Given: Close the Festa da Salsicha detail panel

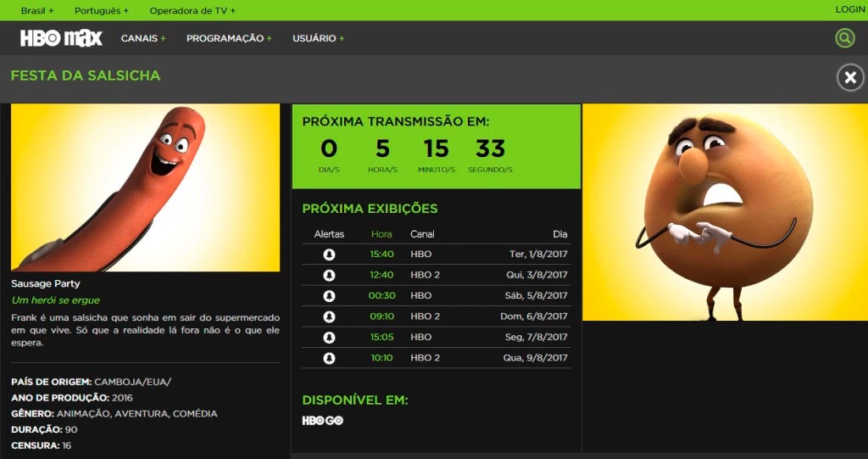Looking at the screenshot, I should (850, 77).
